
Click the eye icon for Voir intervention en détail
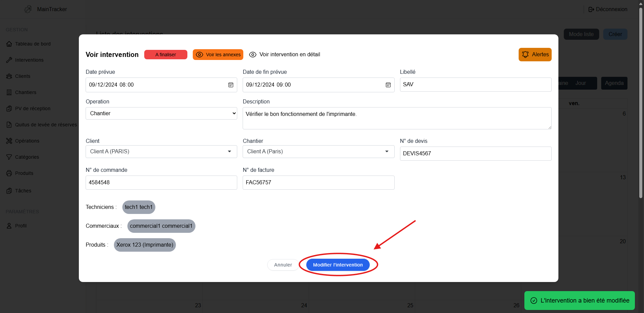(253, 55)
